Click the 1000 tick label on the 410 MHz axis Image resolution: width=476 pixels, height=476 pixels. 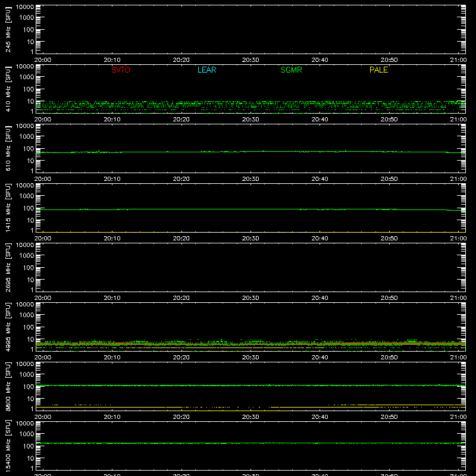coord(27,77)
